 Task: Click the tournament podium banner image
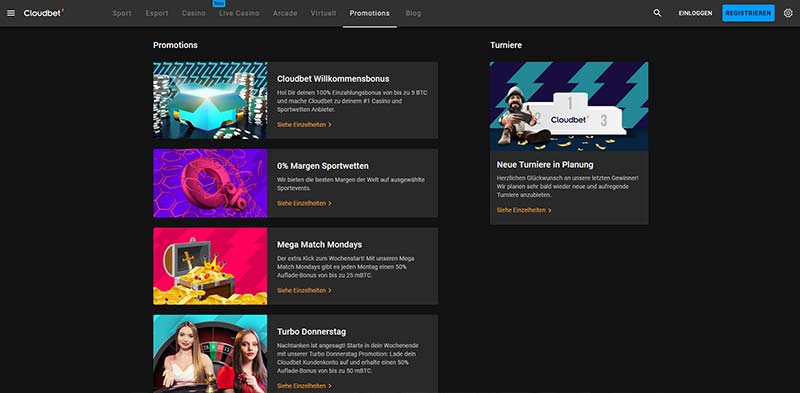pos(569,107)
